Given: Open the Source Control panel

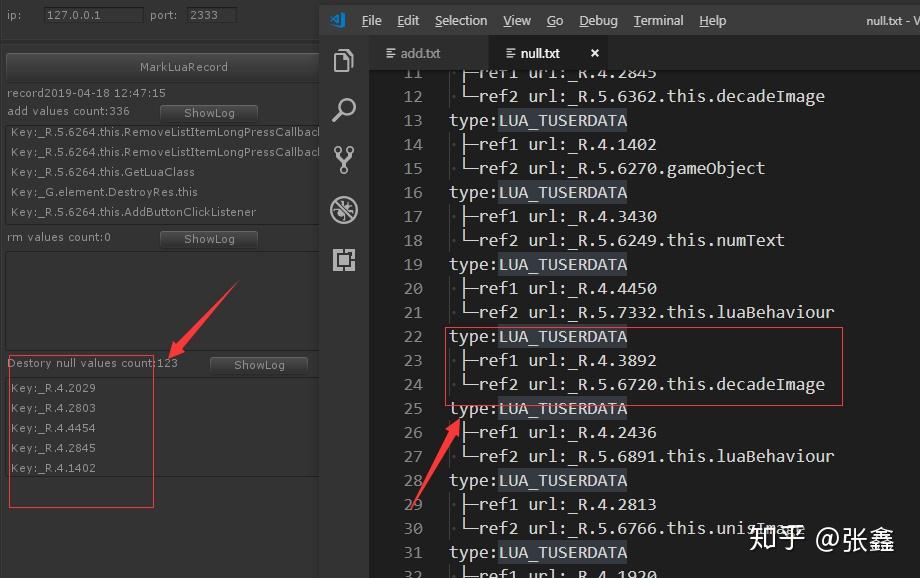Looking at the screenshot, I should click(x=344, y=159).
